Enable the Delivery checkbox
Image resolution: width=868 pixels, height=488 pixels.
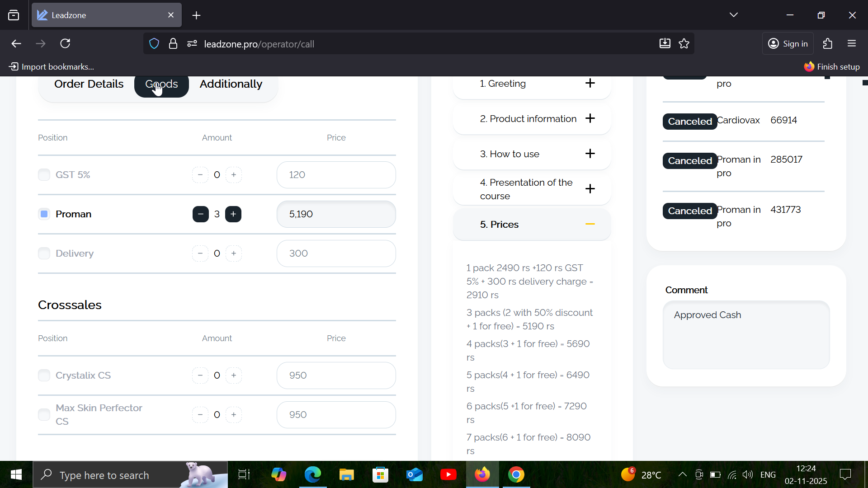[44, 253]
